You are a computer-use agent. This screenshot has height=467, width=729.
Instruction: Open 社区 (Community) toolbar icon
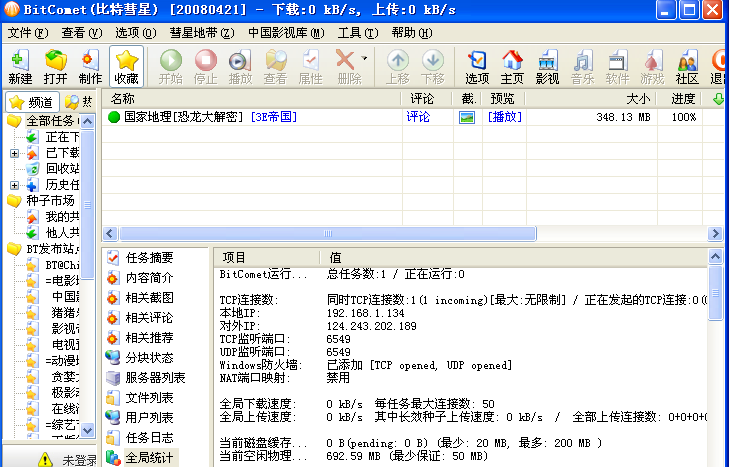[687, 67]
